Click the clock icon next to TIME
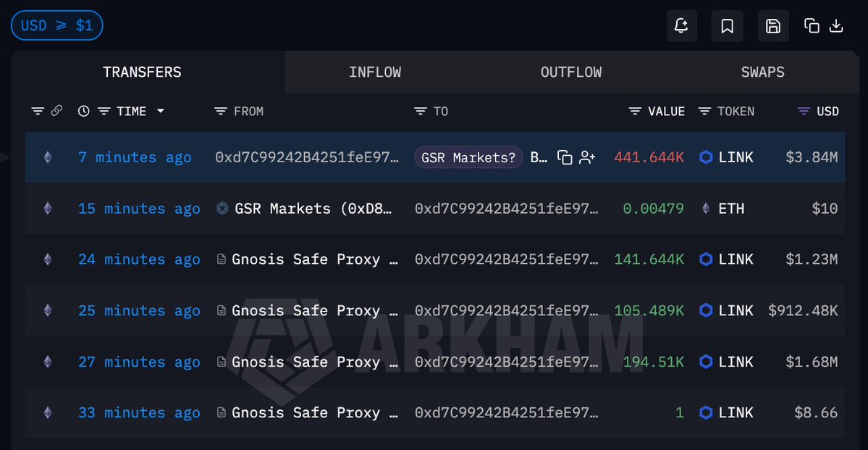This screenshot has width=868, height=450. tap(83, 112)
